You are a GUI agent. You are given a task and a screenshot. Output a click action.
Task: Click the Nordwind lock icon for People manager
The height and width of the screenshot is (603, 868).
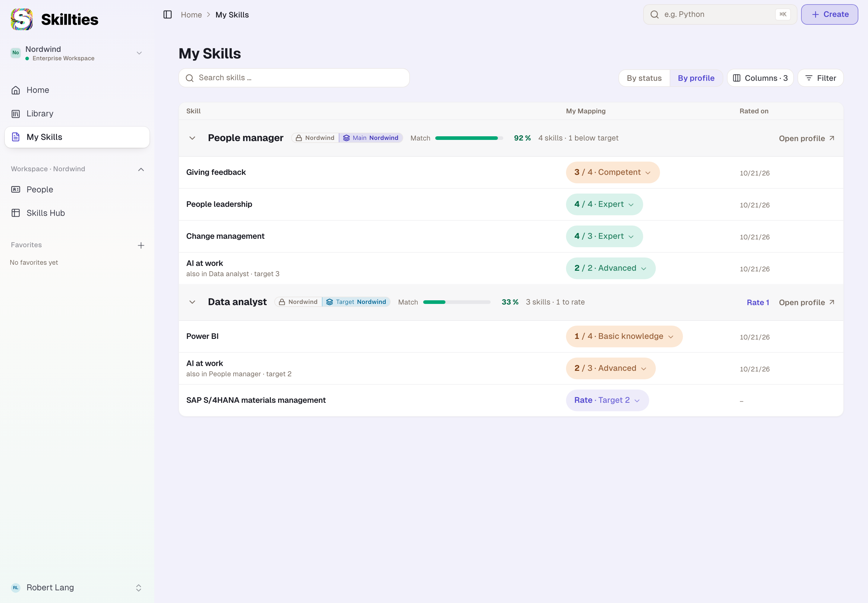pyautogui.click(x=298, y=138)
